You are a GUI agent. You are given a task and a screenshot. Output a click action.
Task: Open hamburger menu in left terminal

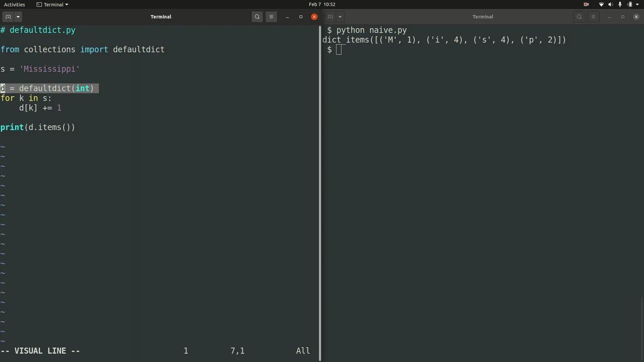click(271, 17)
